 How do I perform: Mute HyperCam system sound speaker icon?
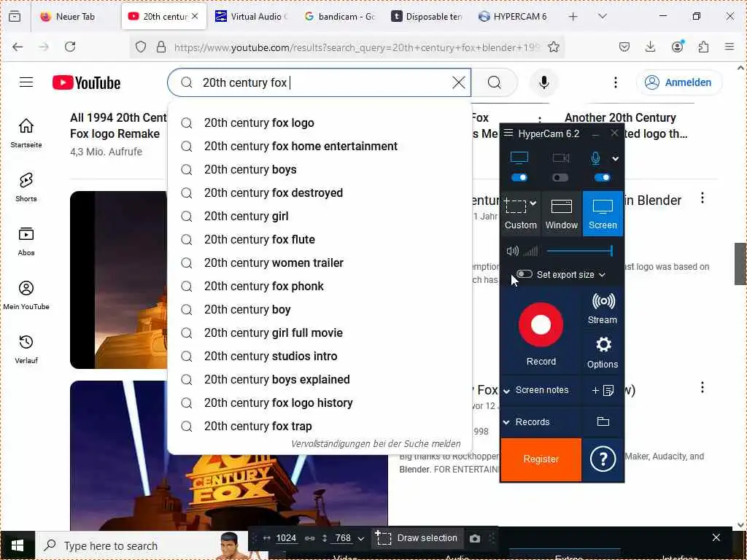coord(512,251)
